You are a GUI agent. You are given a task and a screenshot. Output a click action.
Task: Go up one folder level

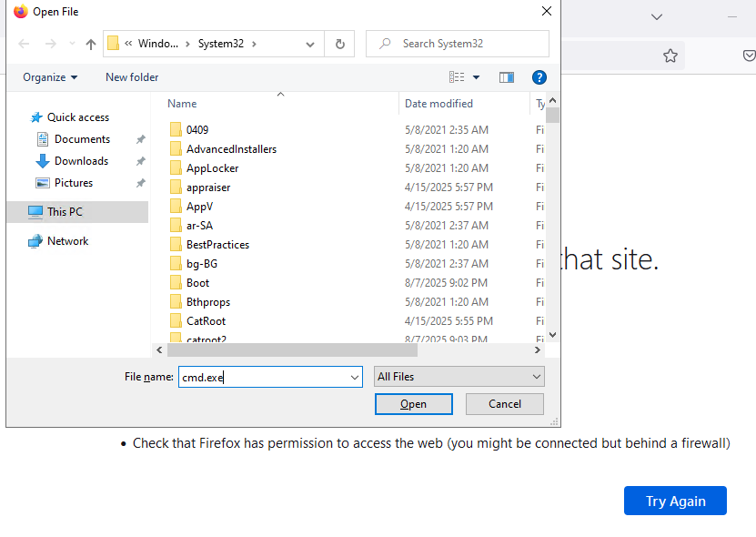tap(91, 44)
